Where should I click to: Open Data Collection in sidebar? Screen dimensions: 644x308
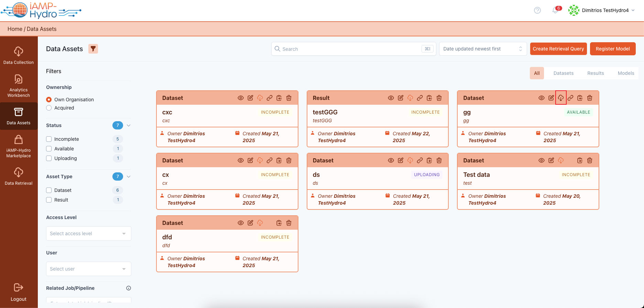(x=19, y=55)
